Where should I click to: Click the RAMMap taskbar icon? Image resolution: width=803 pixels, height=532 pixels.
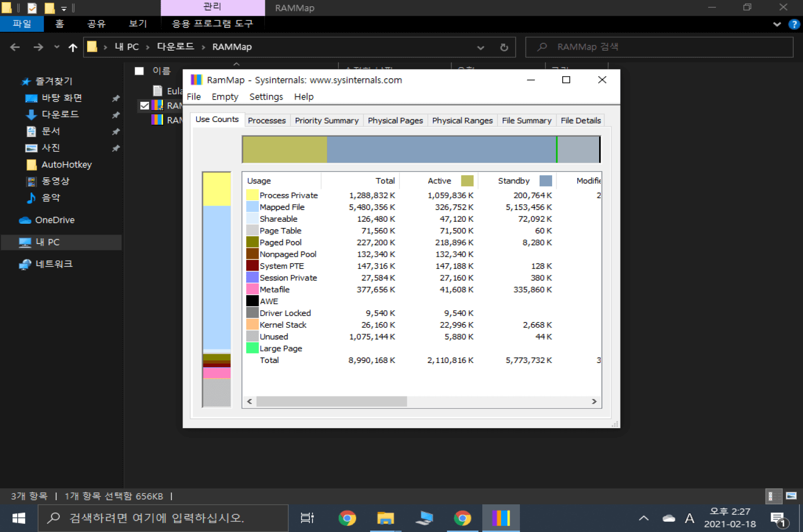coord(500,518)
